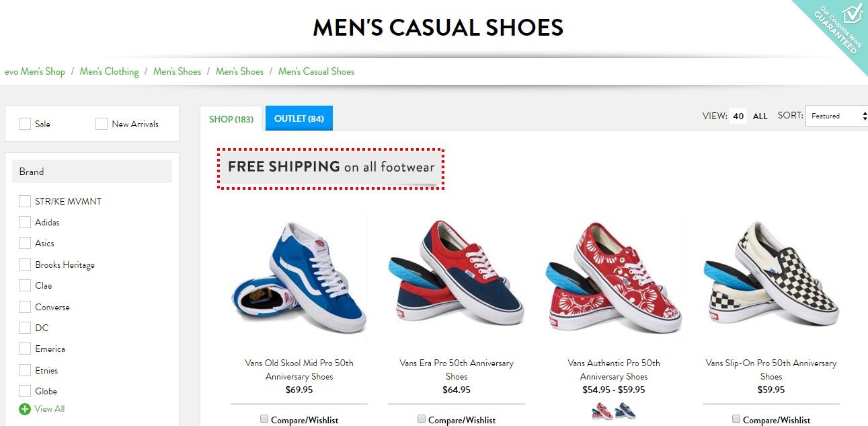This screenshot has width=868, height=426.
Task: Switch to the OUTLET (84) tab
Action: [299, 118]
